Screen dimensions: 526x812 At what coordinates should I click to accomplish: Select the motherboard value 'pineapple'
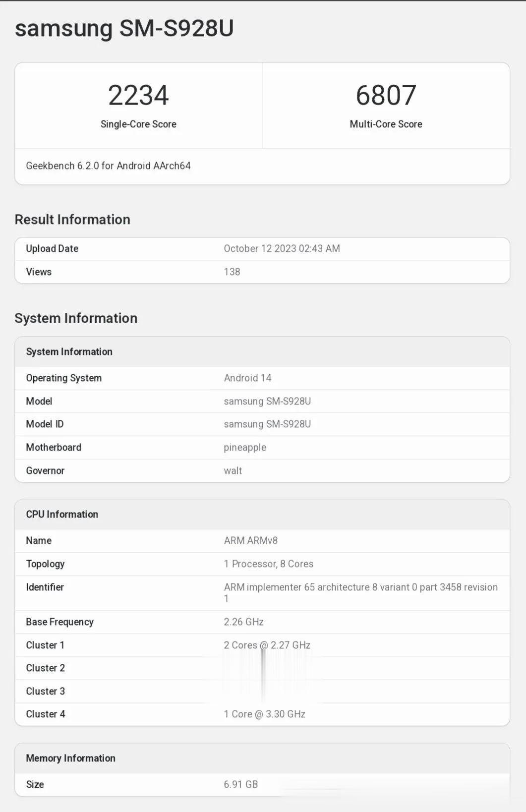pyautogui.click(x=245, y=448)
